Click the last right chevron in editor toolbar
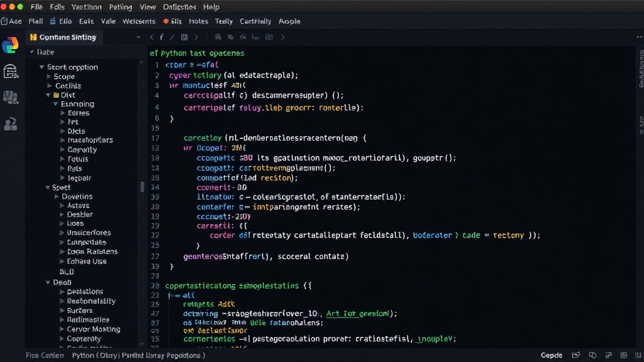644x362 pixels. click(282, 37)
